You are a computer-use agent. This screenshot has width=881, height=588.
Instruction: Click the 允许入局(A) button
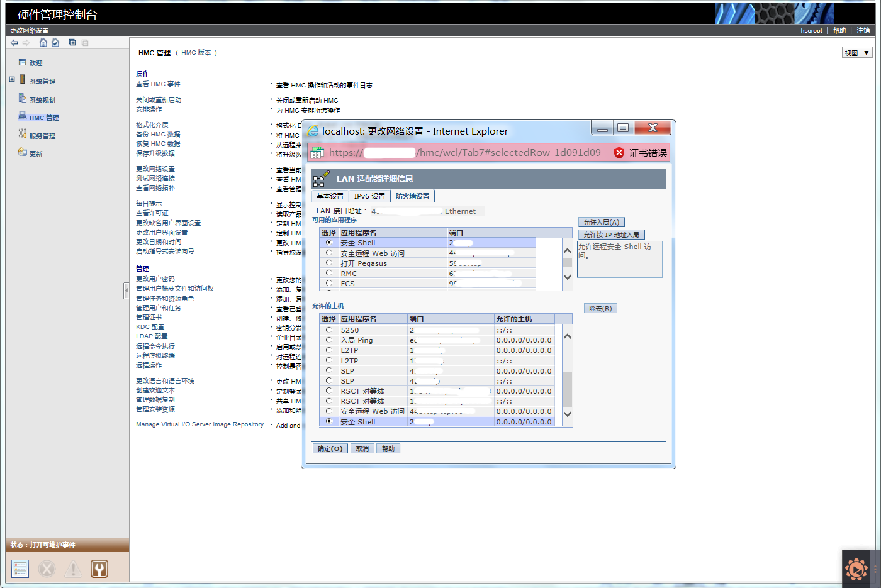pyautogui.click(x=602, y=222)
